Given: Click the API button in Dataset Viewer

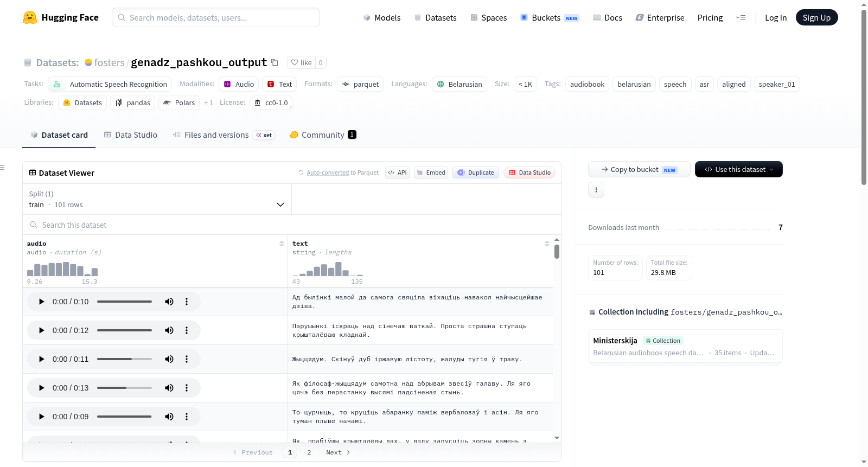Looking at the screenshot, I should (x=397, y=172).
